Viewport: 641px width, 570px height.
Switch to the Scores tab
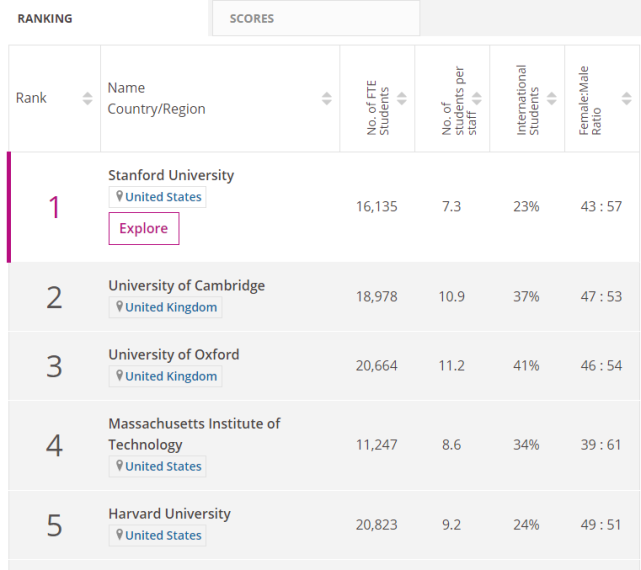(x=251, y=18)
